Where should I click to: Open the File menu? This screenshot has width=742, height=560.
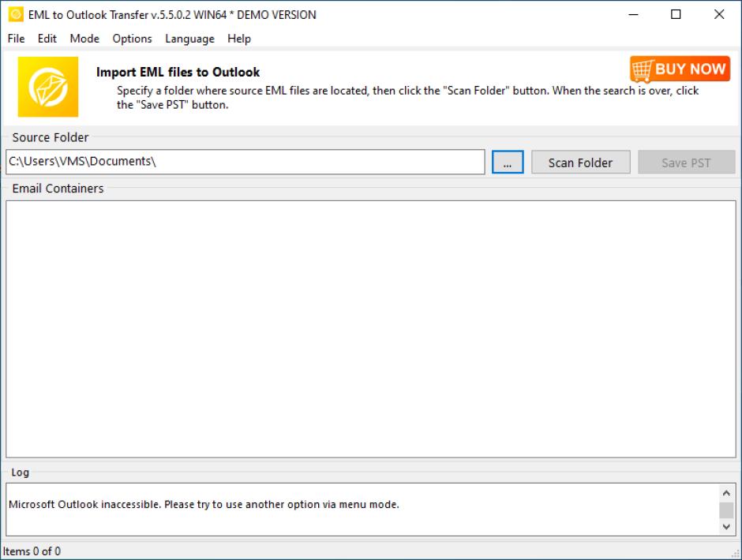[x=16, y=39]
